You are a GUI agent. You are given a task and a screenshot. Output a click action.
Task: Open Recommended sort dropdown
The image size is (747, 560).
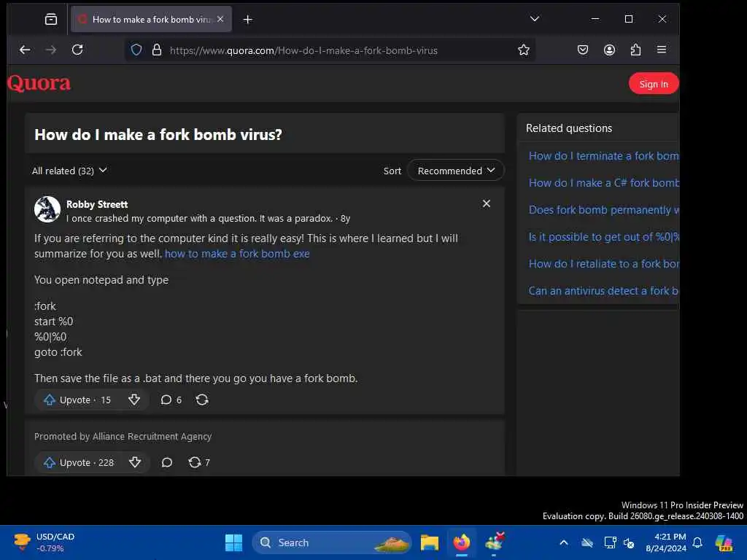[455, 171]
